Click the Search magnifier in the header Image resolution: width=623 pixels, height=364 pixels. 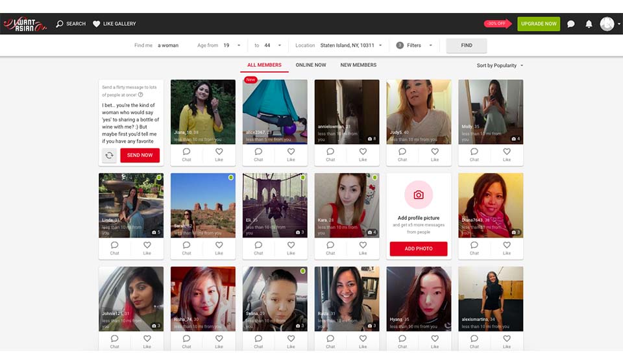tap(60, 24)
